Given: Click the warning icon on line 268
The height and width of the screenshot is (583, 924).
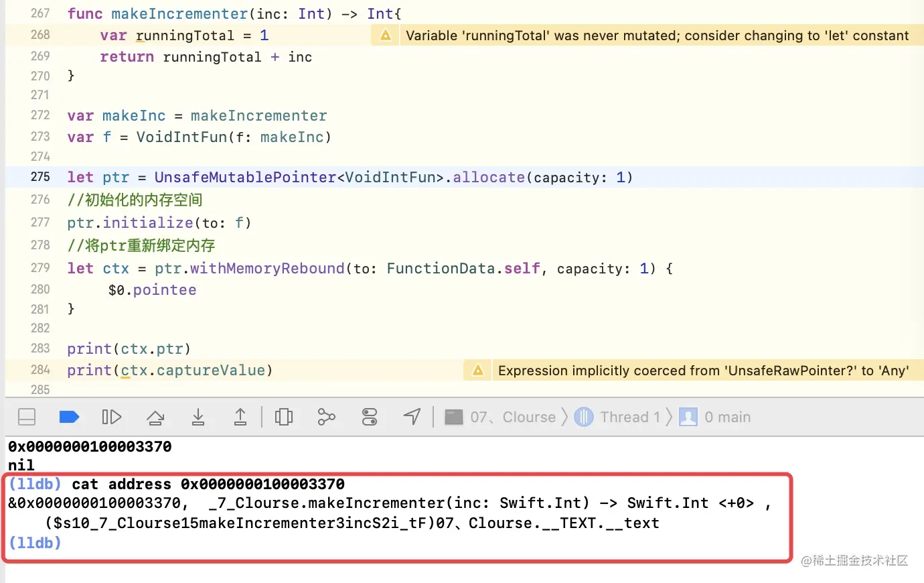Looking at the screenshot, I should tap(386, 35).
